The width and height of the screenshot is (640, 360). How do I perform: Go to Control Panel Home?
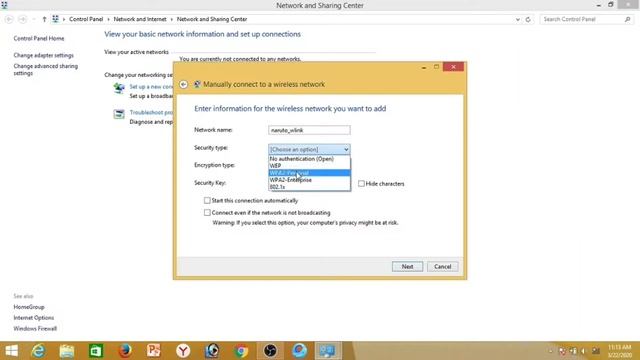coord(39,38)
